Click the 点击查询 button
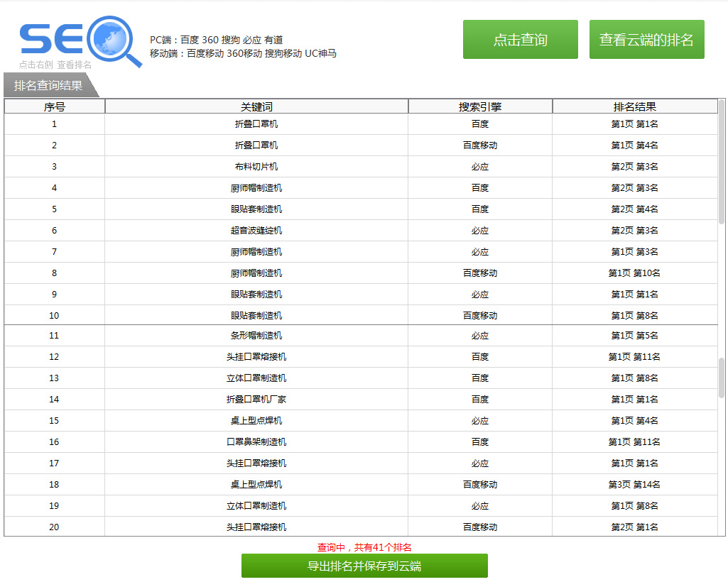The image size is (728, 582). point(521,40)
